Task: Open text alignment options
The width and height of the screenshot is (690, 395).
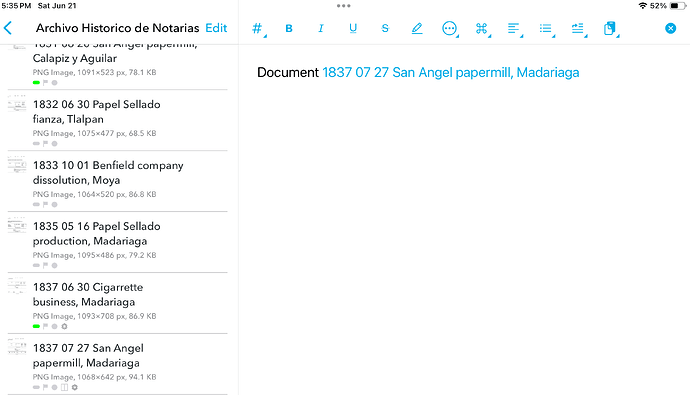Action: pyautogui.click(x=514, y=29)
